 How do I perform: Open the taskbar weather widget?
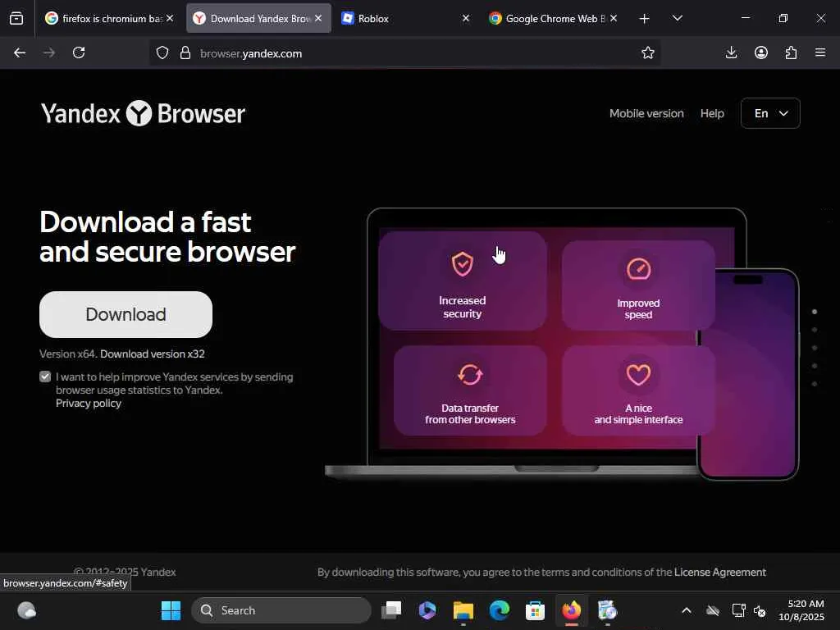point(26,610)
